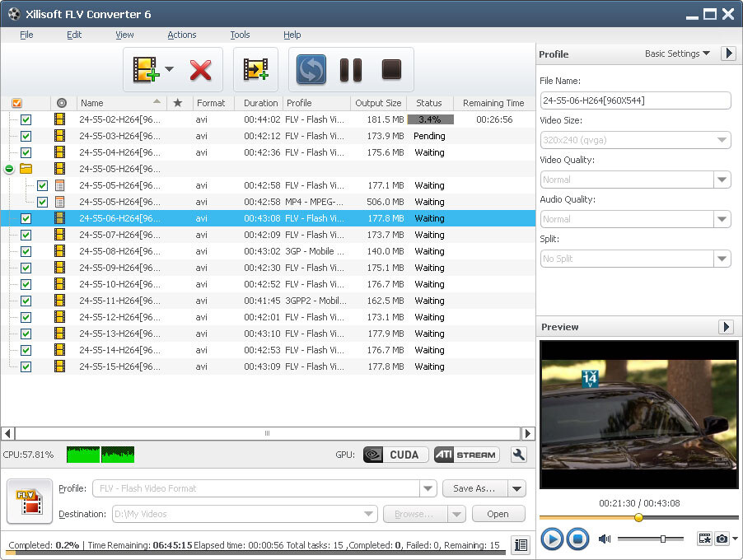Image resolution: width=743 pixels, height=560 pixels.
Task: Start conversion with the Convert icon
Action: (311, 71)
